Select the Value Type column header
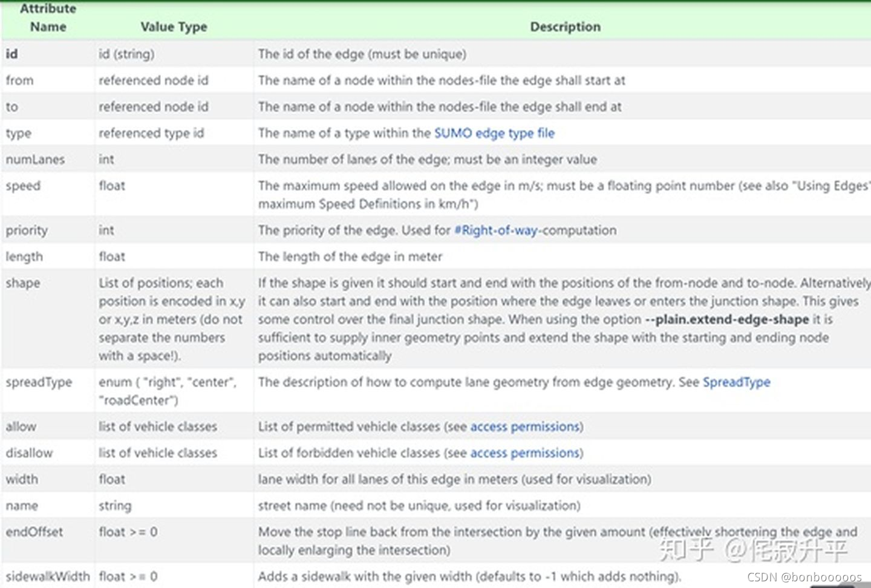Image resolution: width=871 pixels, height=588 pixels. 174,27
